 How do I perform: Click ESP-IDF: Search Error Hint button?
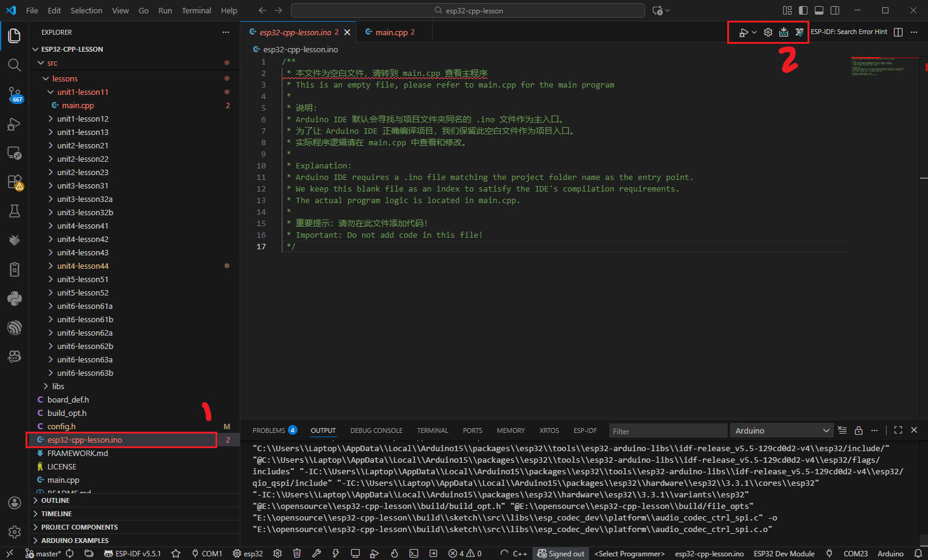click(x=849, y=32)
